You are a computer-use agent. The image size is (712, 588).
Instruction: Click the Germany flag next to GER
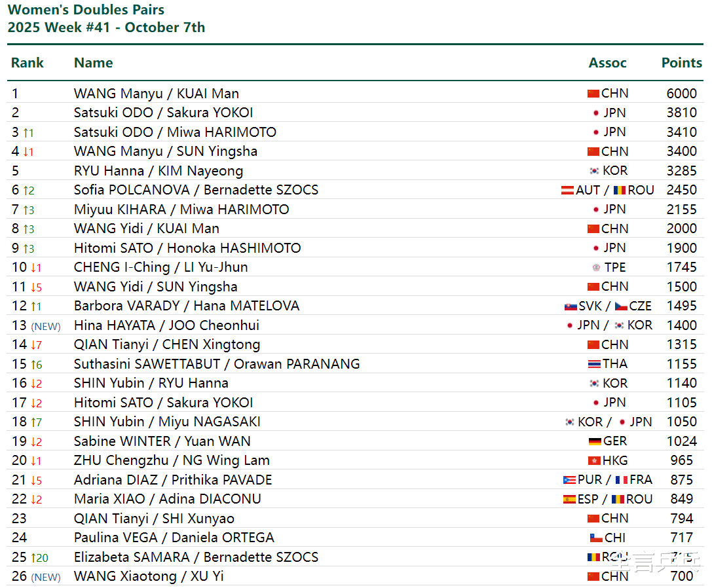click(x=595, y=441)
